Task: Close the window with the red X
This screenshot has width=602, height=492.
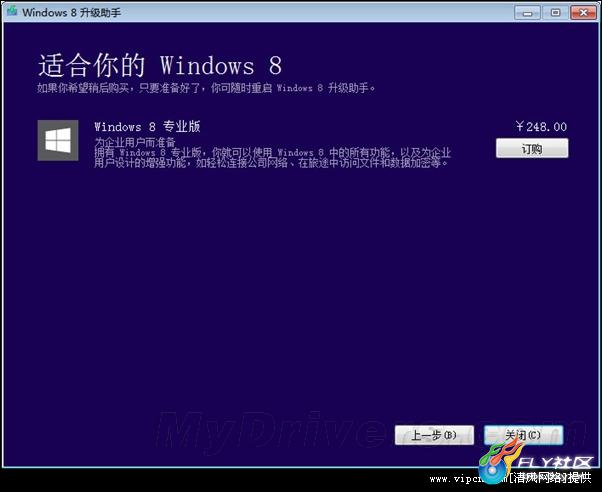Action: click(x=583, y=13)
